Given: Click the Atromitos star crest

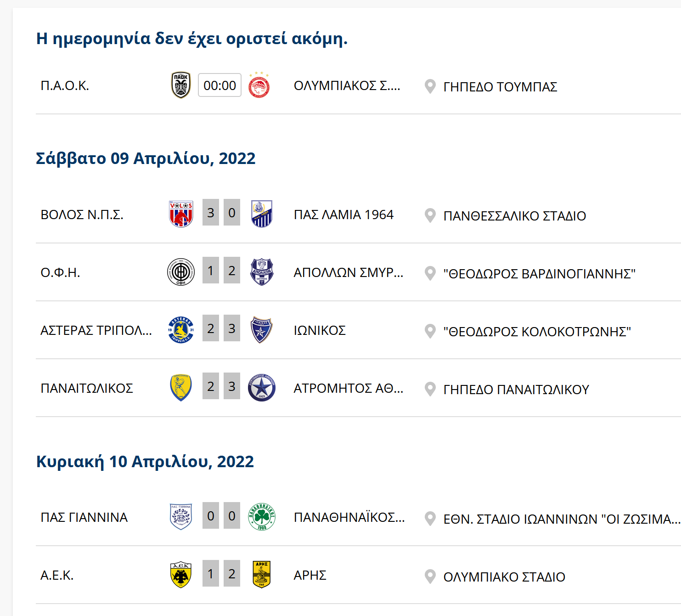Looking at the screenshot, I should click(x=261, y=387).
